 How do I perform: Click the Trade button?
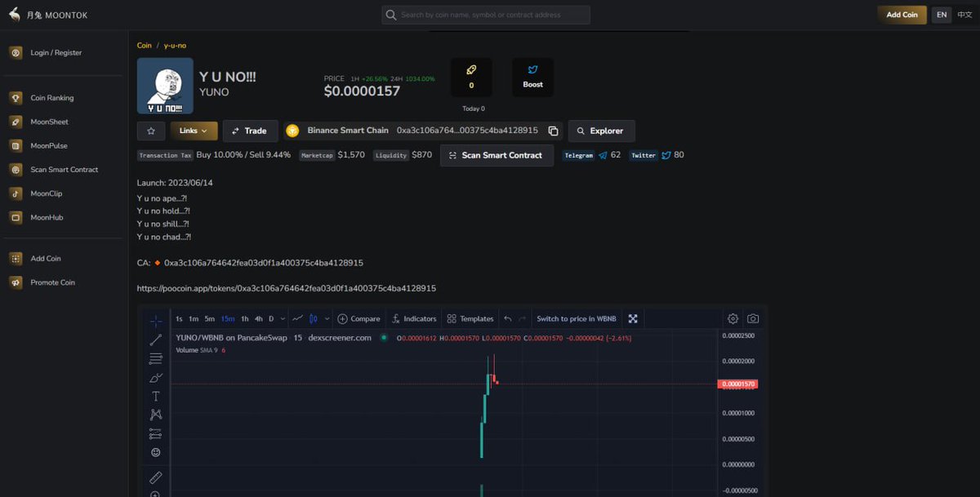[250, 131]
